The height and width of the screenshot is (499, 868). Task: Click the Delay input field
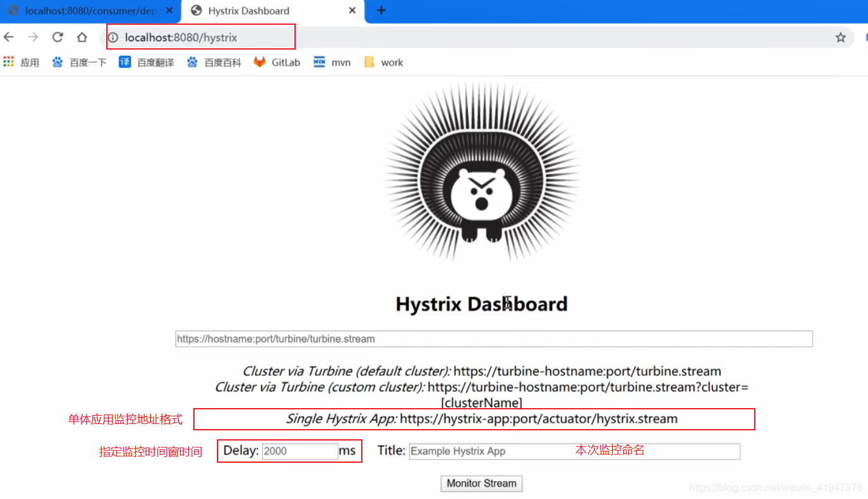pyautogui.click(x=300, y=451)
